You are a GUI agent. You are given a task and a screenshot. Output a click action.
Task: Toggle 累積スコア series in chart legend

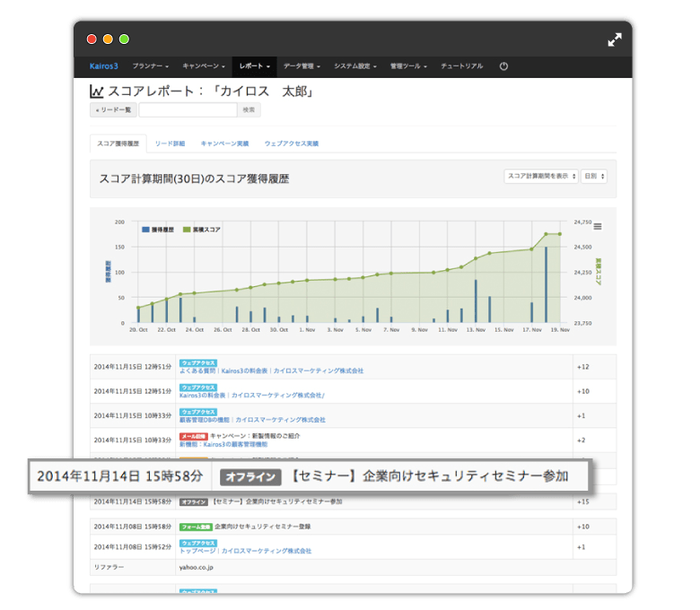202,230
